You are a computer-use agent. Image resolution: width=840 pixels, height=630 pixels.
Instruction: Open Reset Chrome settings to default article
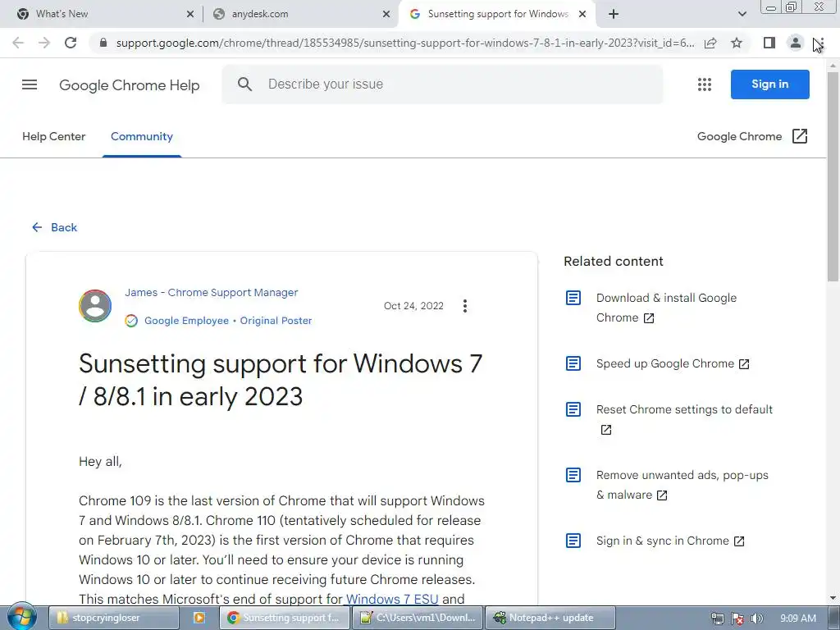(684, 419)
